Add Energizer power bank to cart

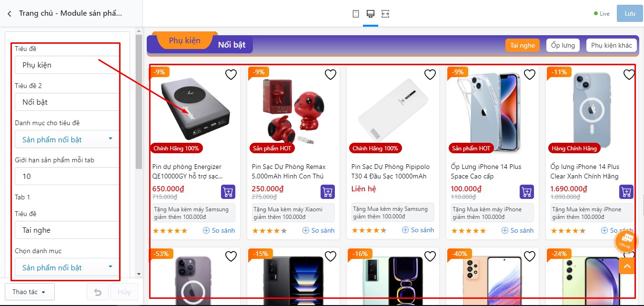click(228, 192)
